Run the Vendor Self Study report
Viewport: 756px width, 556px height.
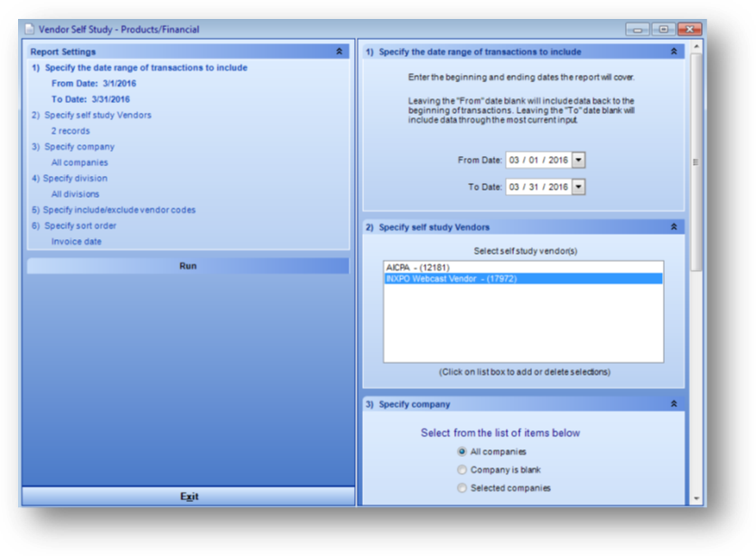click(188, 266)
